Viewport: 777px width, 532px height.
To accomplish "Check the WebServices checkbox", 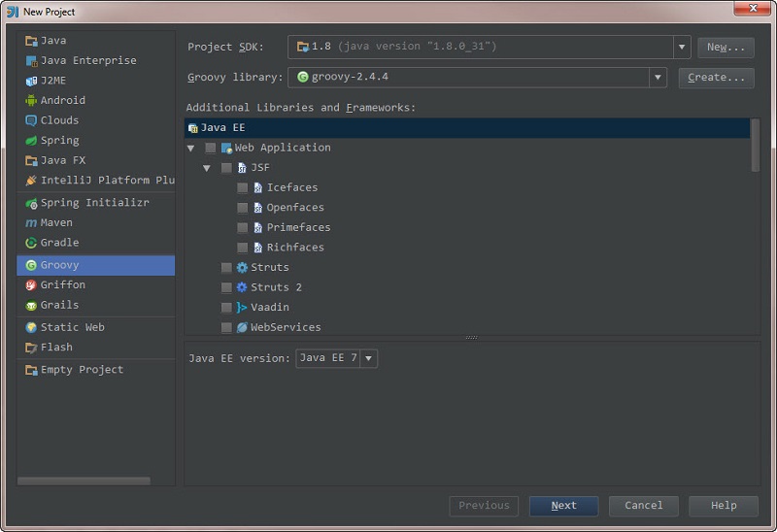I will (226, 327).
